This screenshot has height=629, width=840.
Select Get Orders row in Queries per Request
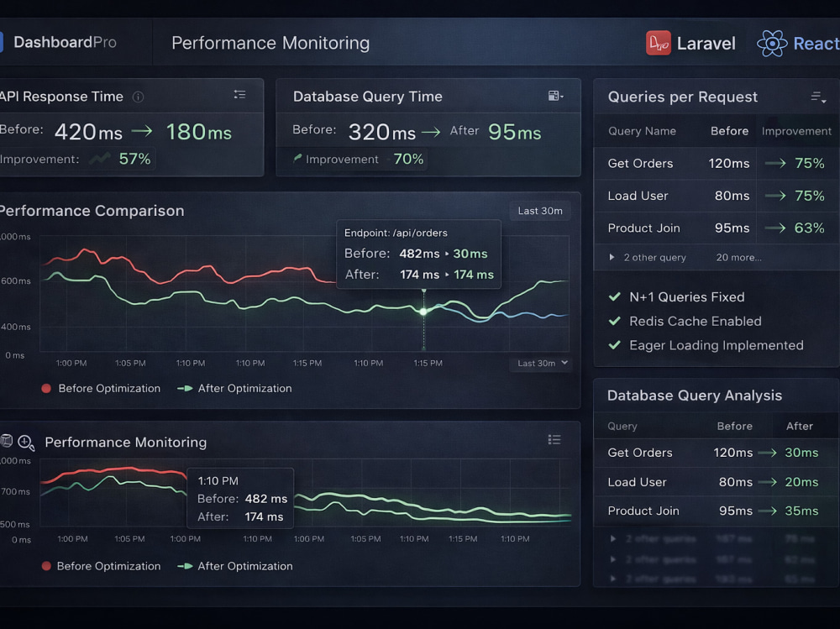(717, 164)
